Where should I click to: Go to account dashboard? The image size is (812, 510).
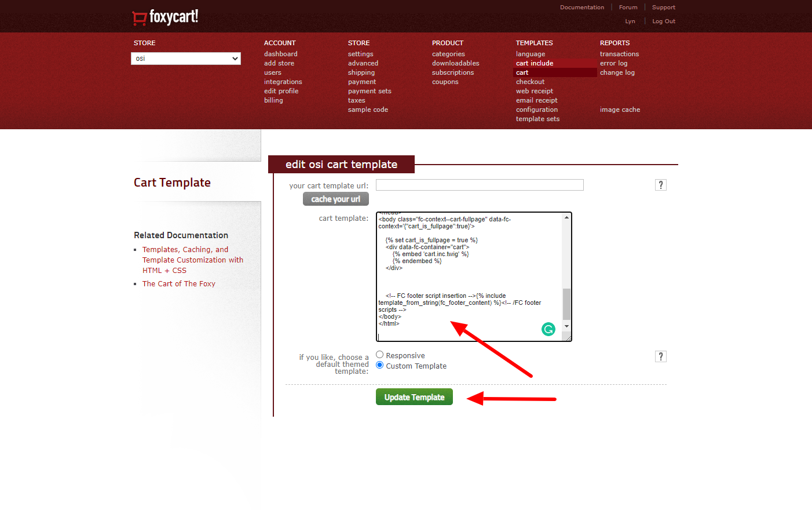tap(281, 54)
